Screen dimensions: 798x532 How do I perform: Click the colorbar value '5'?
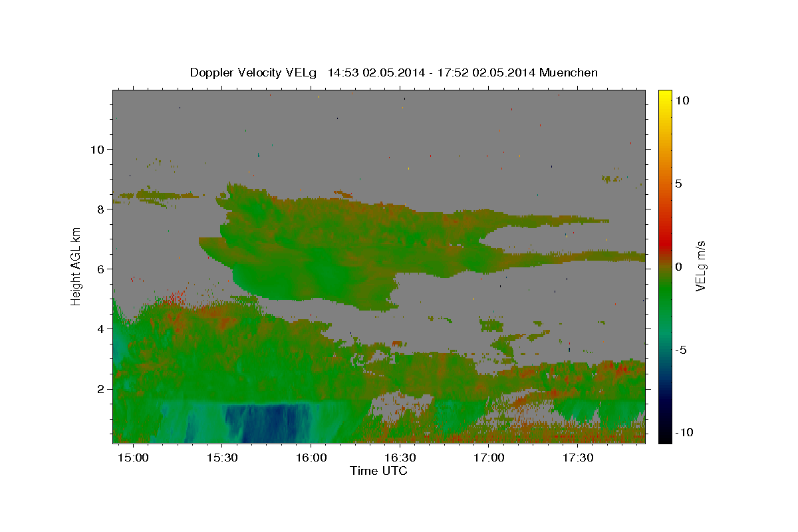(679, 184)
